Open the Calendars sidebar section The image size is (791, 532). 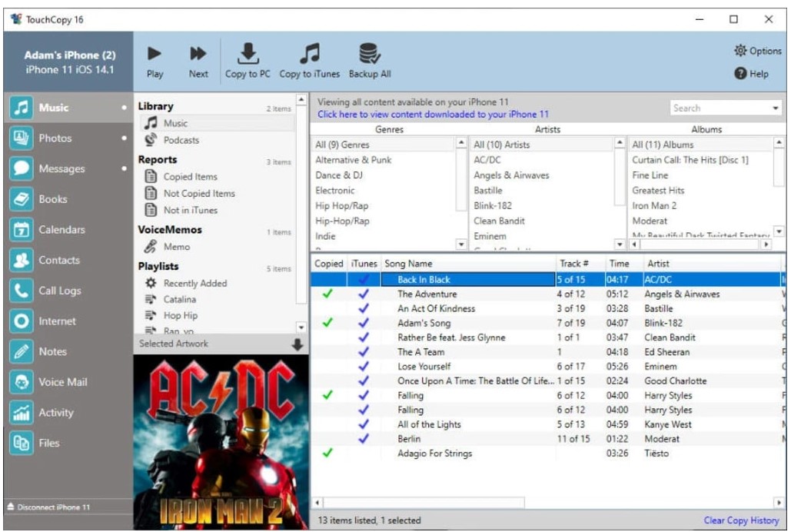pos(68,230)
